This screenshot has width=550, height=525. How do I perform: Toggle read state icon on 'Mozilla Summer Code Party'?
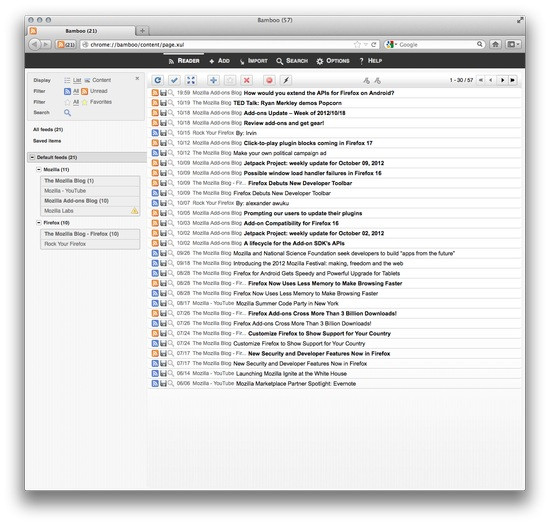(155, 303)
